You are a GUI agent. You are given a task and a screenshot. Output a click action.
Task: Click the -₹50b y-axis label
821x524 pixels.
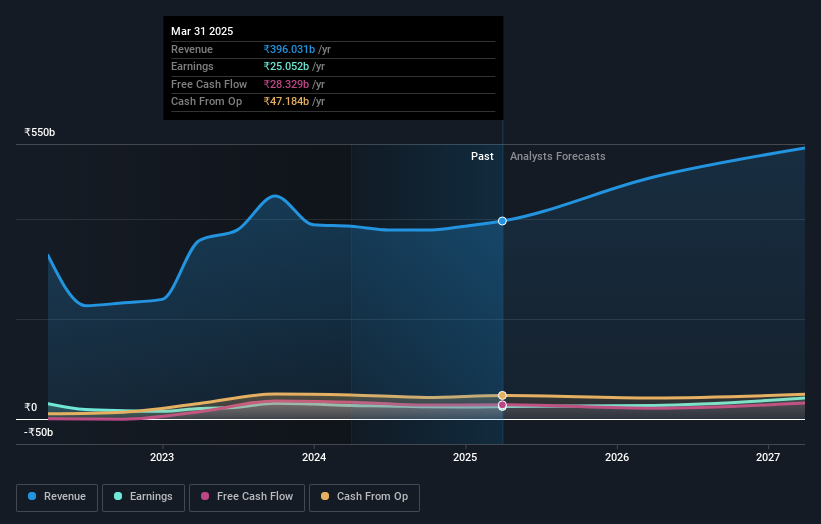38,432
